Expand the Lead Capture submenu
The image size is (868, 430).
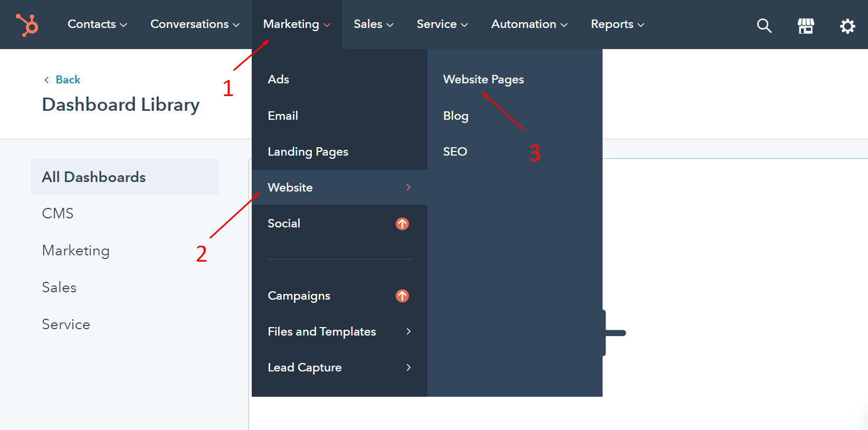point(339,367)
